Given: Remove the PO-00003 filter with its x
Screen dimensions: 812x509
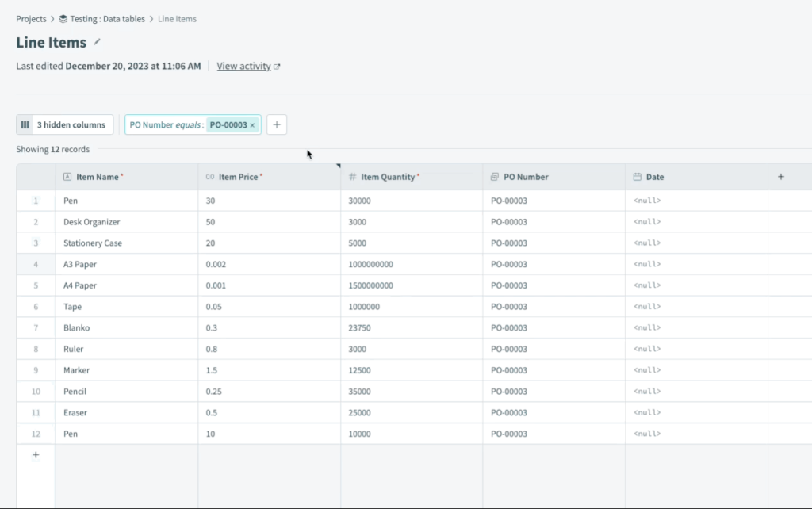Looking at the screenshot, I should click(252, 124).
